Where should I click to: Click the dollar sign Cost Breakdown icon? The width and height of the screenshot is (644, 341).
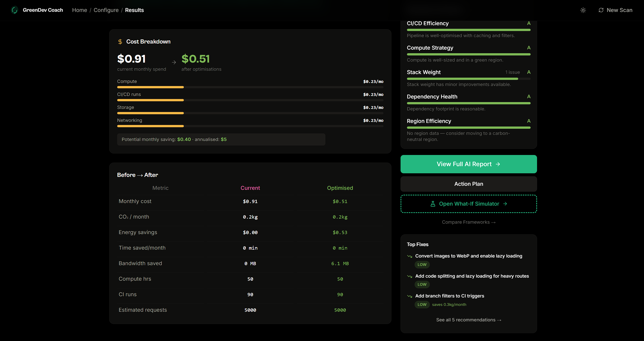point(120,42)
